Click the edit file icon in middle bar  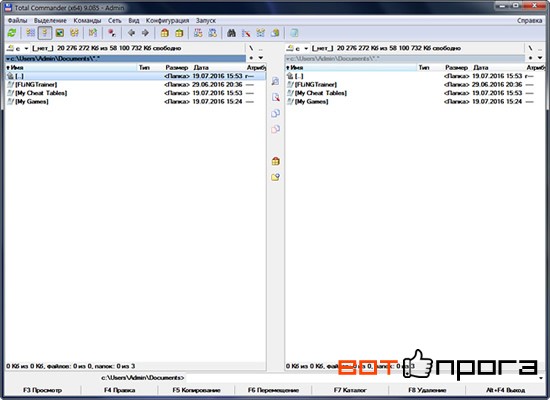pos(275,97)
